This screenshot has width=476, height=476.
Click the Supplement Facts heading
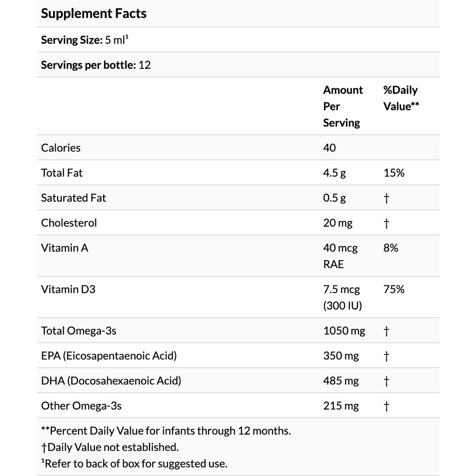tap(93, 13)
